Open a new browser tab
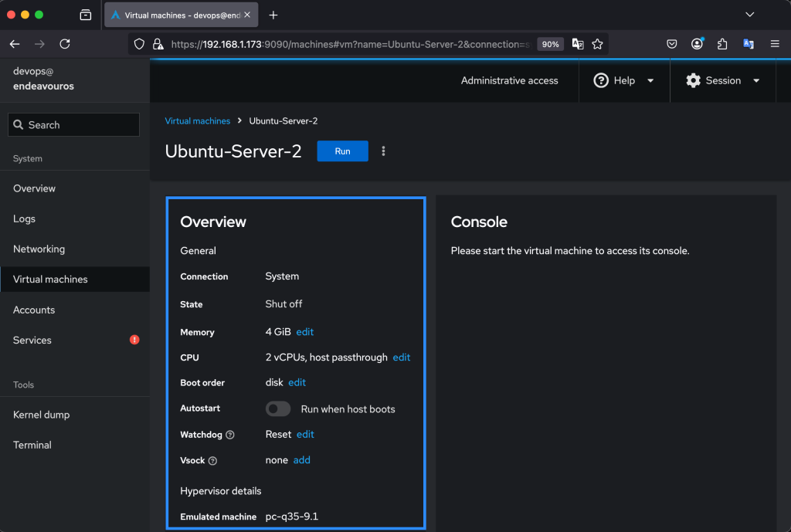The image size is (791, 532). tap(273, 15)
